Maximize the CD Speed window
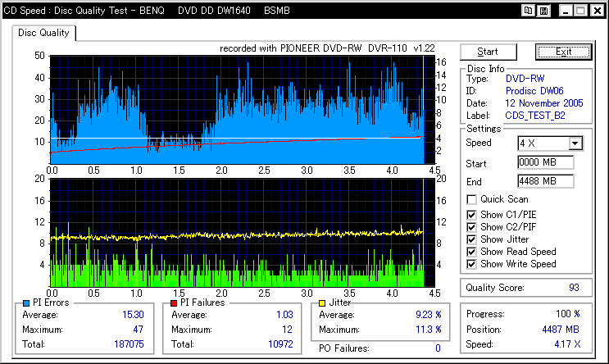Screen dimensions: 609x364 click(581, 11)
